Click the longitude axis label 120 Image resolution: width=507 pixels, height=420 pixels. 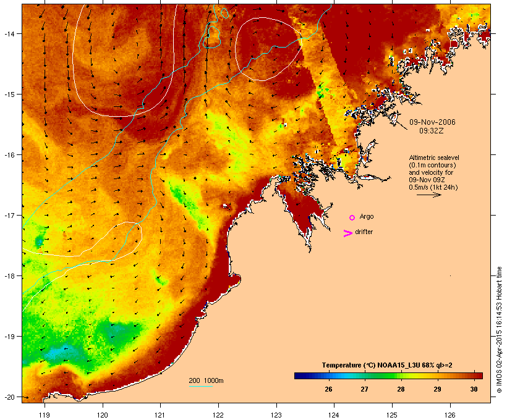tap(103, 415)
